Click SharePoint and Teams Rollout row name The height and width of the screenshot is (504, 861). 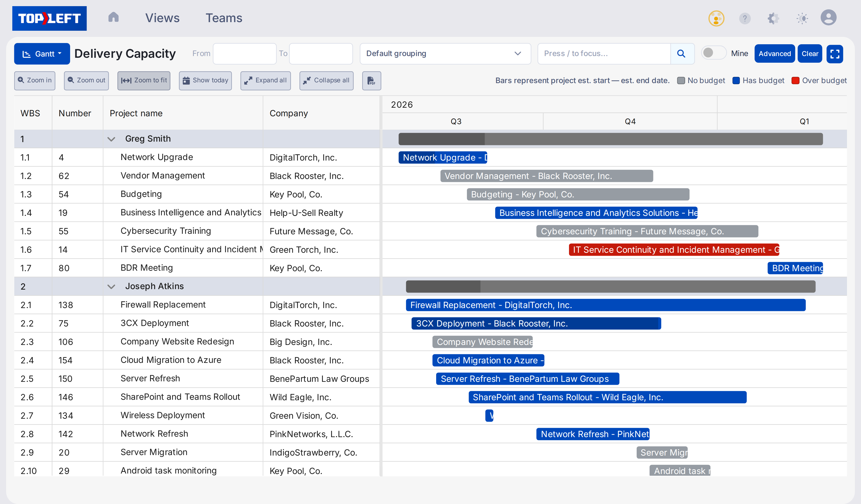tap(180, 397)
